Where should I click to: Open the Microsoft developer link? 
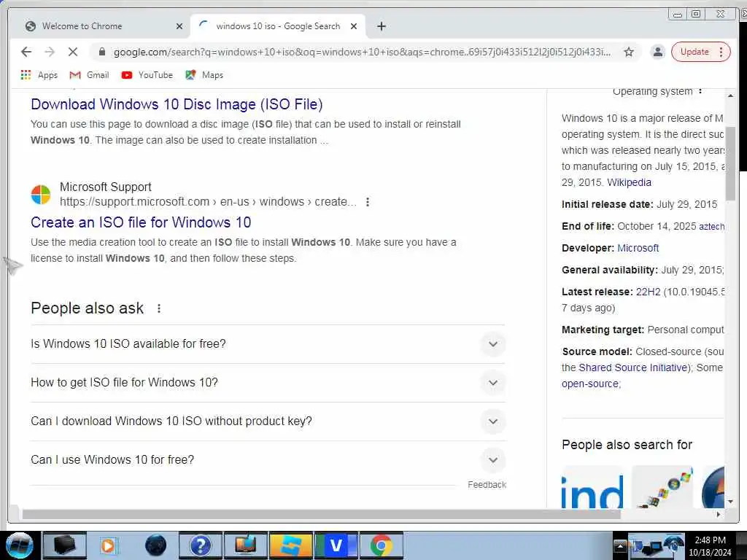[638, 248]
